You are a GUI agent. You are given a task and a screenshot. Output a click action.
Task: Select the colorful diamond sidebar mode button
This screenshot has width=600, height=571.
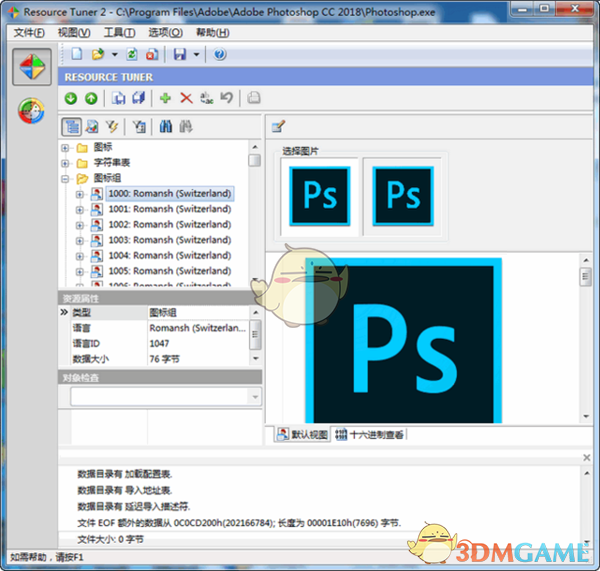tap(31, 66)
